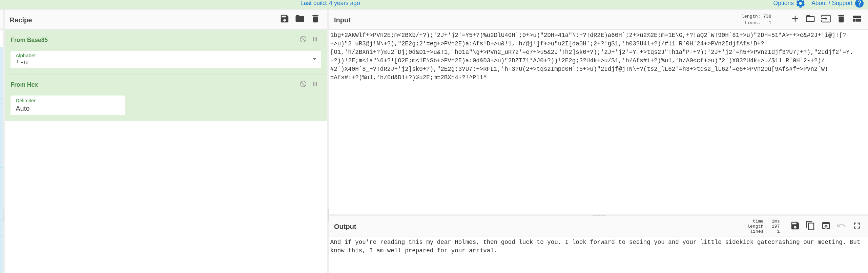Clear the recipe with the trash icon
868x273 pixels.
tap(315, 19)
